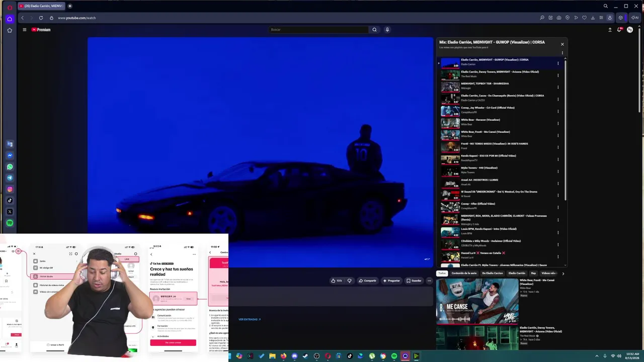Select the Rap filter chip

tap(533, 274)
